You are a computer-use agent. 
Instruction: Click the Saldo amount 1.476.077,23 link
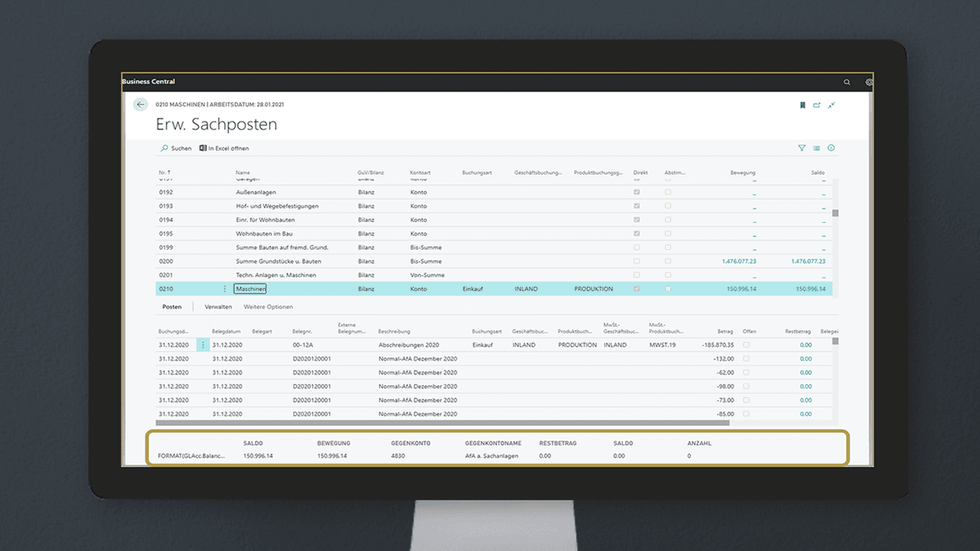[x=808, y=261]
